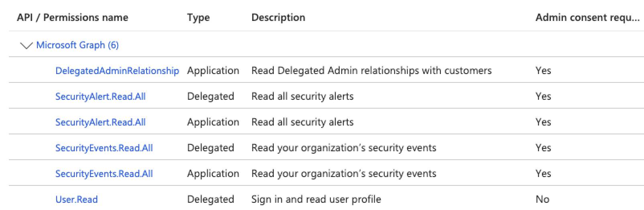Click the 'Yes' consent value for DelegatedAdminRelationship

543,71
